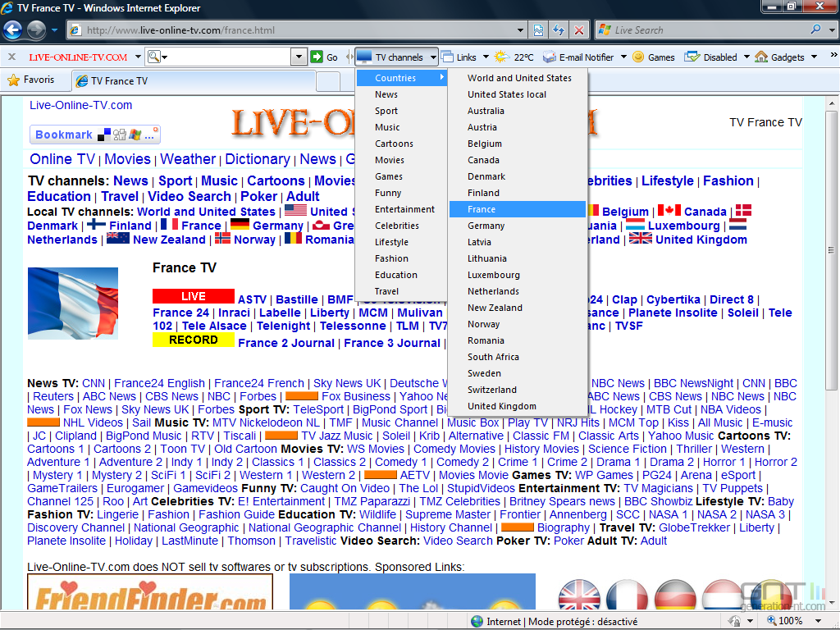This screenshot has height=630, width=840.
Task: Open Compatibility View icon in address bar
Action: [538, 30]
